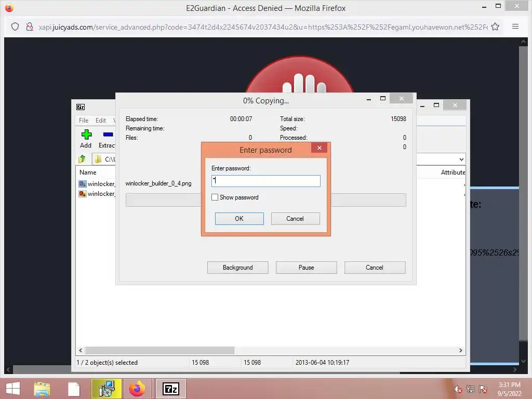532x399 pixels.
Task: Click network icon in system tray
Action: tap(471, 389)
